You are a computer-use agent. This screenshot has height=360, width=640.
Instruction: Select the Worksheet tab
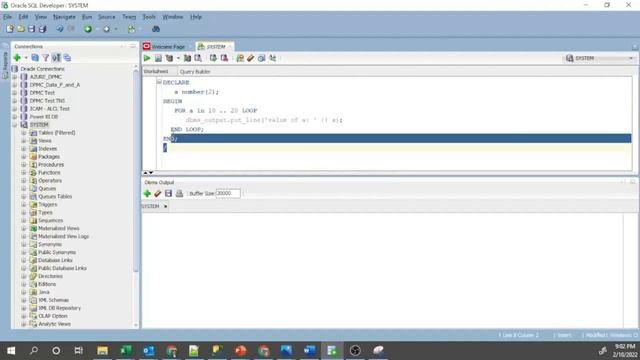(156, 71)
